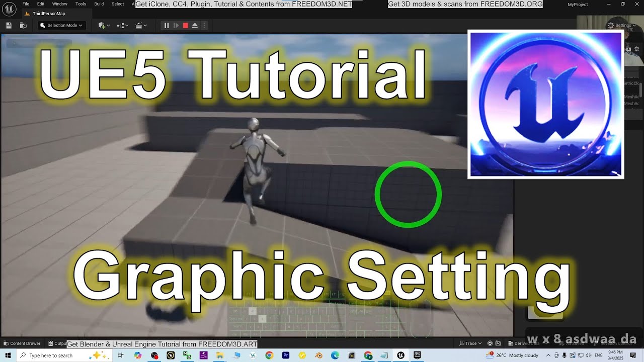644x362 pixels.
Task: Open the play options three-dot menu
Action: 204,25
